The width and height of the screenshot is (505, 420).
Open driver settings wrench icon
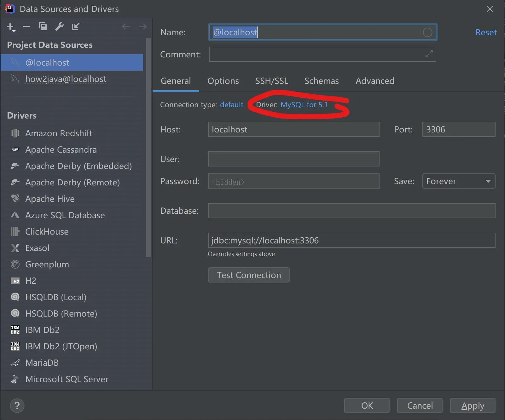click(59, 26)
